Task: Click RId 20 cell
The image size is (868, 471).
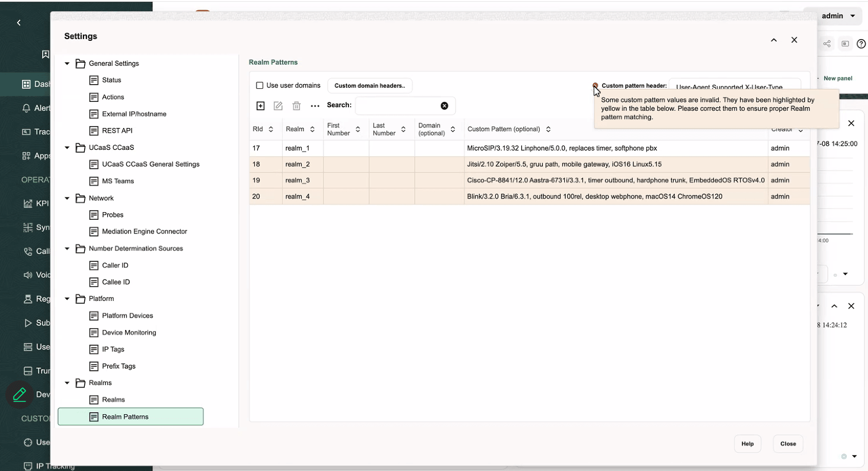Action: (265, 196)
